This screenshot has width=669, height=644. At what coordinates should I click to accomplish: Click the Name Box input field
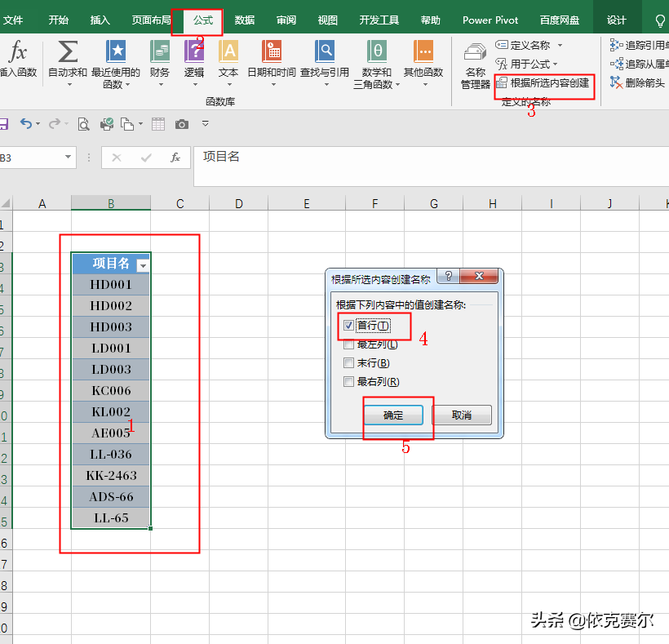[31, 158]
